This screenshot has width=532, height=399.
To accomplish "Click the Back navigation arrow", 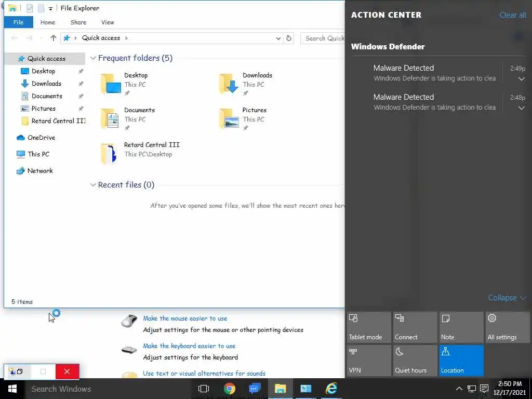I will click(x=14, y=38).
